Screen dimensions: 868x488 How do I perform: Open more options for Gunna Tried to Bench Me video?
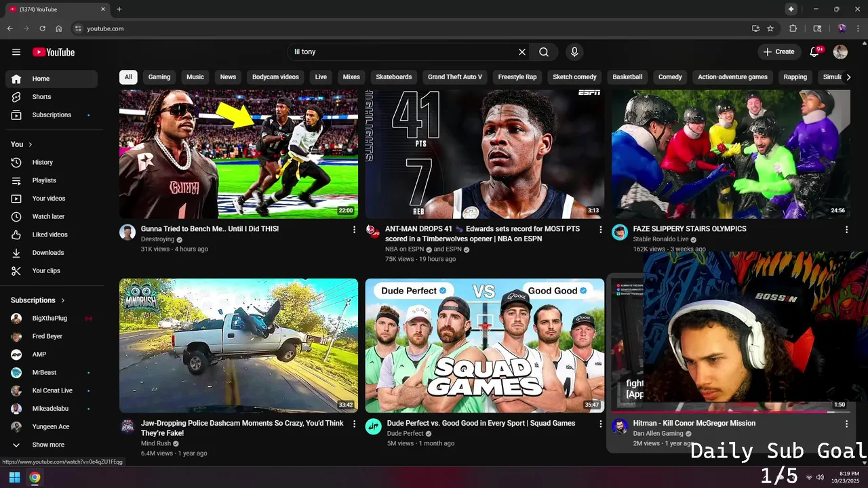point(354,230)
